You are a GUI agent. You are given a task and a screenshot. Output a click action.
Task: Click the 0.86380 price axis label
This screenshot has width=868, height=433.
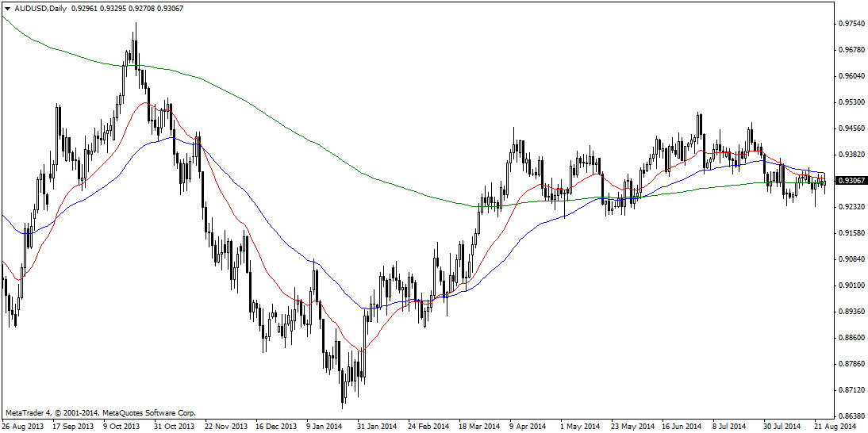click(x=851, y=416)
